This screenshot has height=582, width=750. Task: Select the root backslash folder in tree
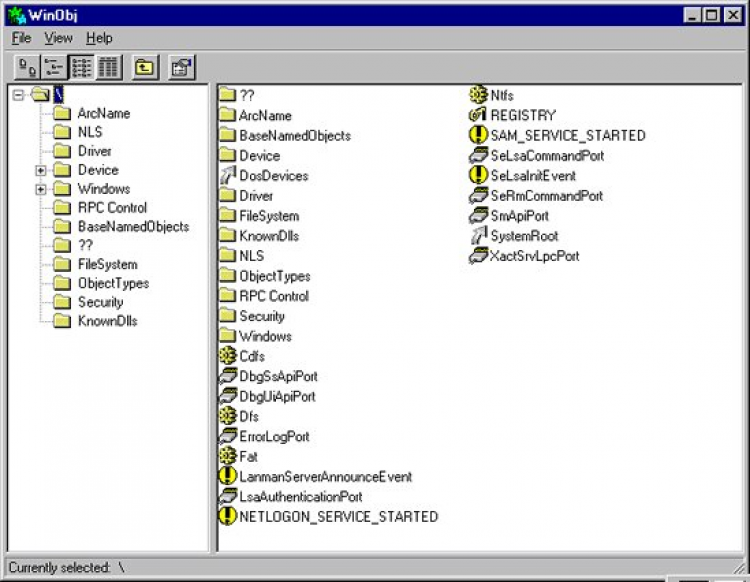58,95
